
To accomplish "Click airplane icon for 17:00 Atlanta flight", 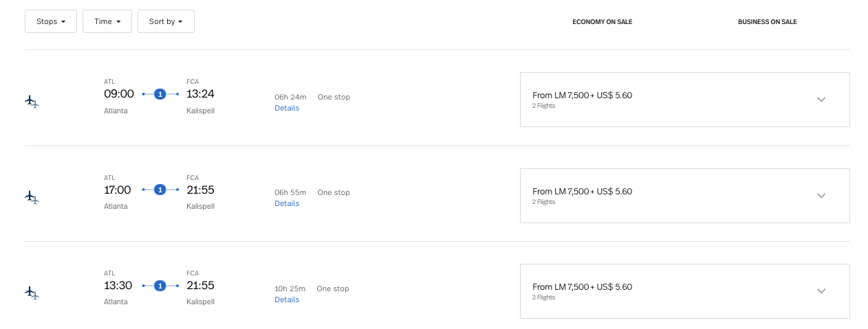I will coord(32,197).
